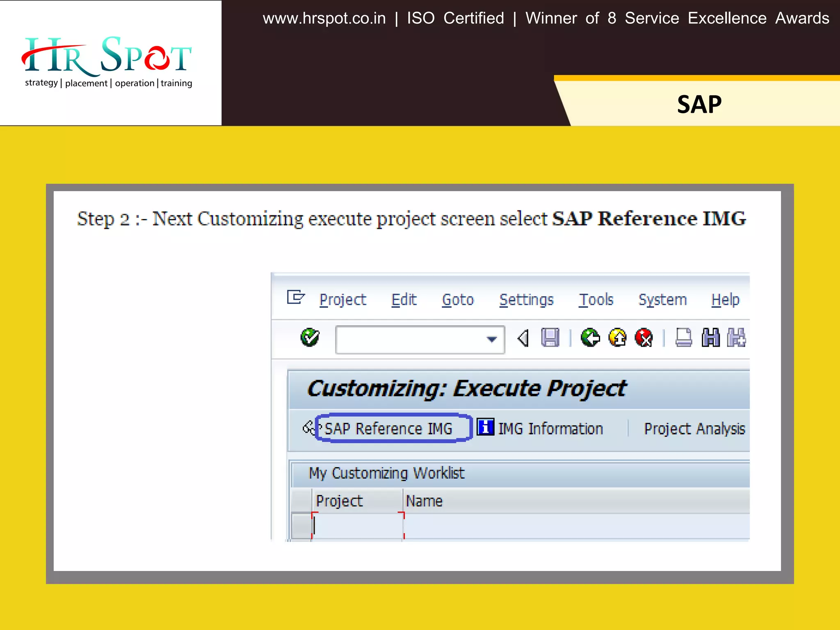This screenshot has height=630, width=840.
Task: Click the green checkmark Enter icon
Action: tap(310, 338)
